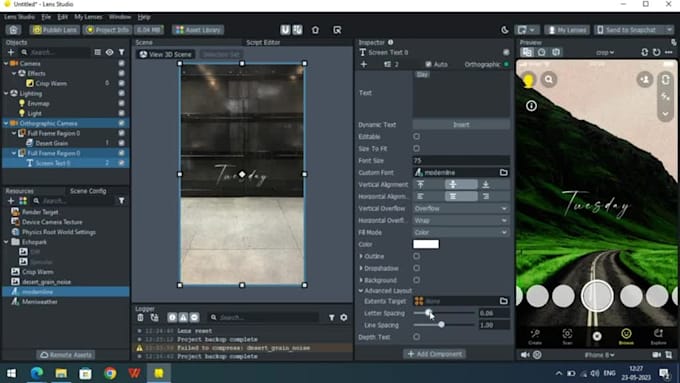Viewport: 680px width, 383px height.
Task: Add a component with Inspector plus icon
Action: 364,64
